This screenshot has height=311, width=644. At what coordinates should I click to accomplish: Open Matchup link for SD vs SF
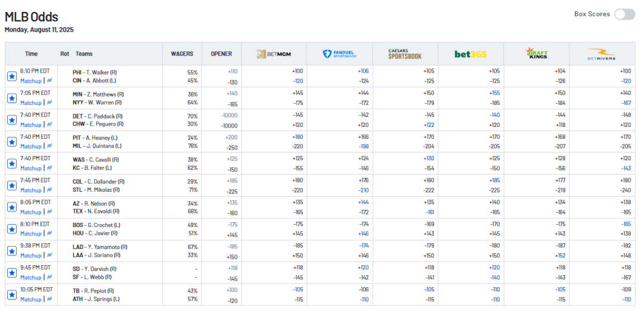[x=30, y=278]
